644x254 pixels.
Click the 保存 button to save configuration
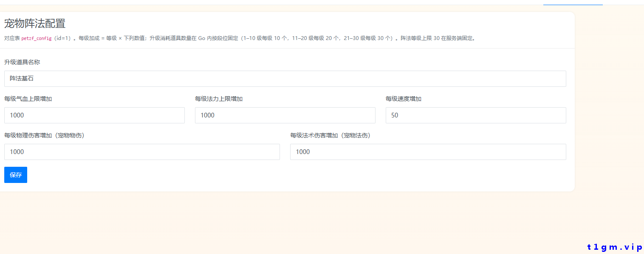(x=15, y=174)
